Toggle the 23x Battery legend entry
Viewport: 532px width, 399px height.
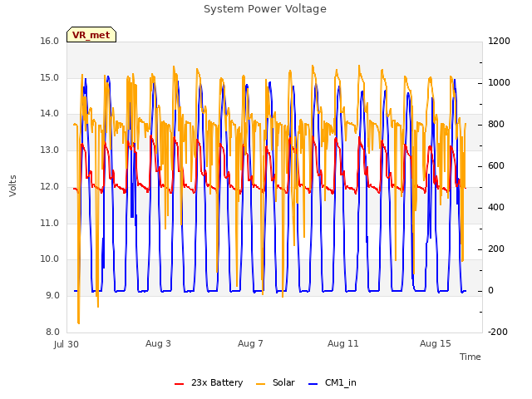(209, 382)
